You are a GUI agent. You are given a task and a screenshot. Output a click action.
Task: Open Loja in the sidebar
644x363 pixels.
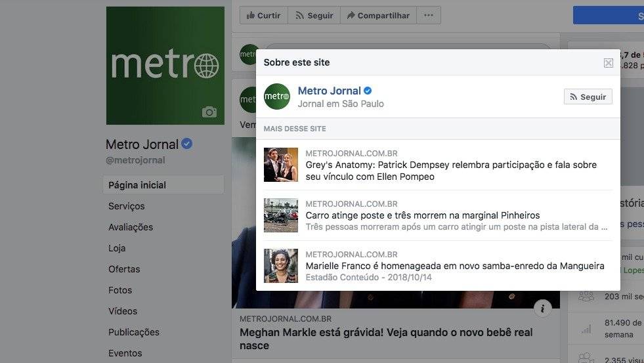[117, 248]
